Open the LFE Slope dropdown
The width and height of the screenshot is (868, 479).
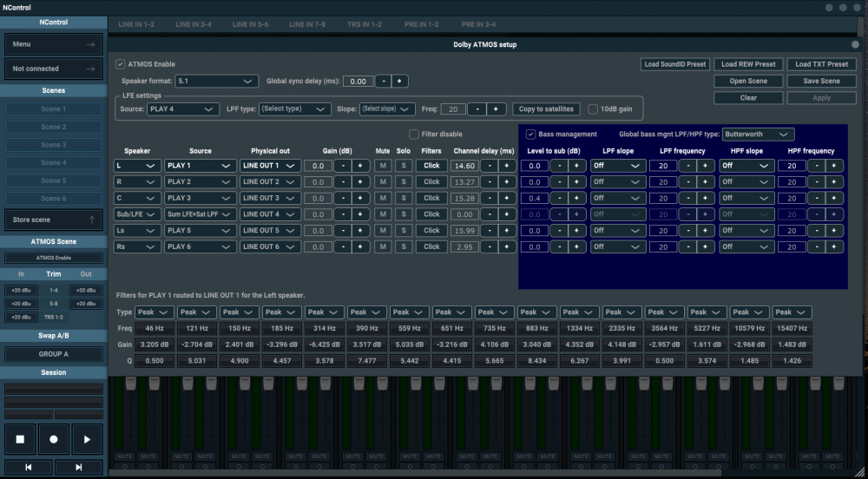(387, 109)
